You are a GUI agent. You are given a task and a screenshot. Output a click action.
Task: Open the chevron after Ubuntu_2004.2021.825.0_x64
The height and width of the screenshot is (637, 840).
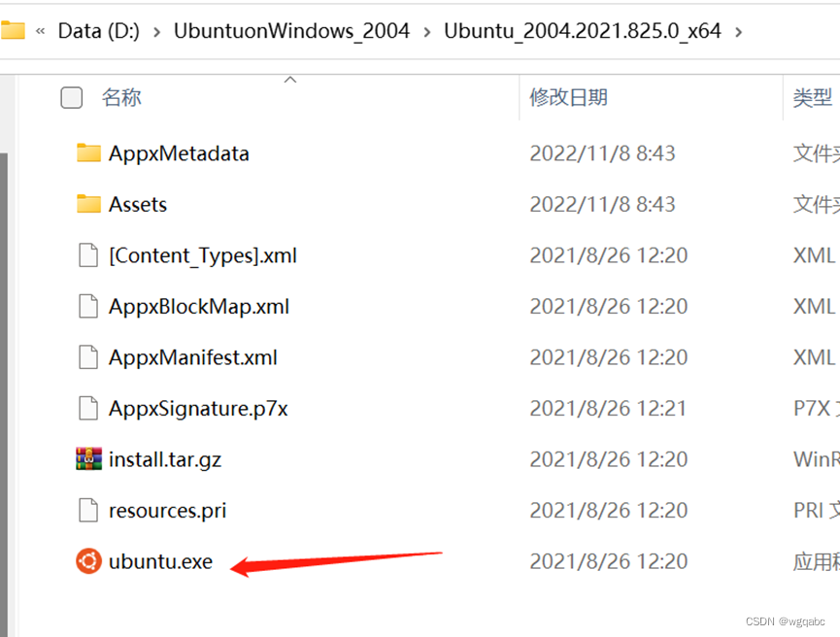pos(739,30)
